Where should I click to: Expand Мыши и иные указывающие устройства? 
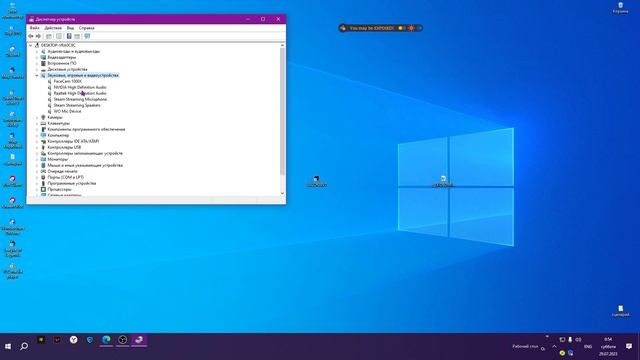(x=37, y=165)
